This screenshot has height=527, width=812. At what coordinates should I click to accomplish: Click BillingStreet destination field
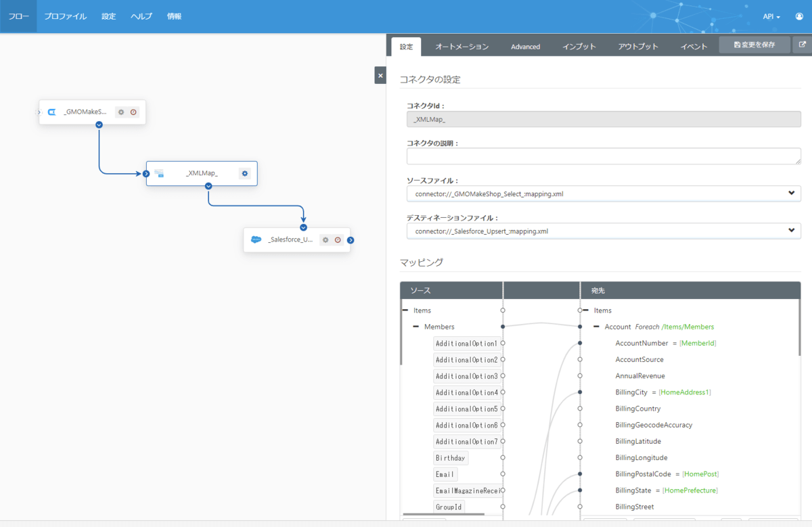click(635, 507)
